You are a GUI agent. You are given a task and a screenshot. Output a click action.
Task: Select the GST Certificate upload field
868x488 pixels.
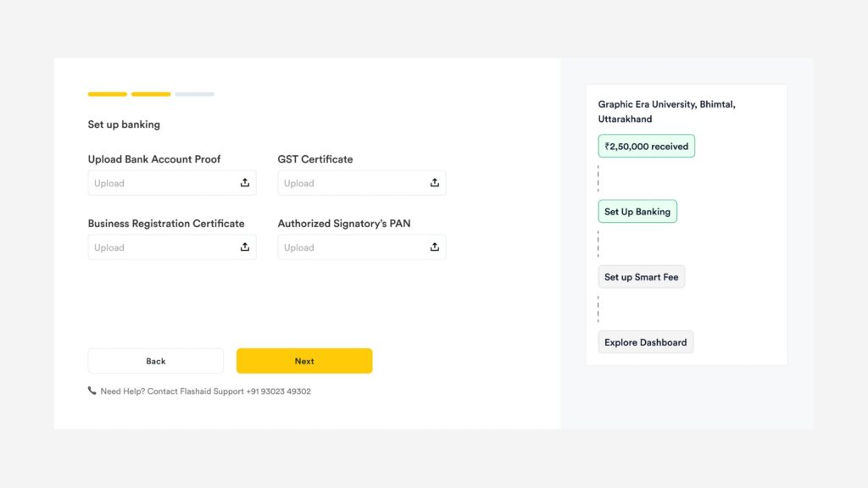point(351,183)
